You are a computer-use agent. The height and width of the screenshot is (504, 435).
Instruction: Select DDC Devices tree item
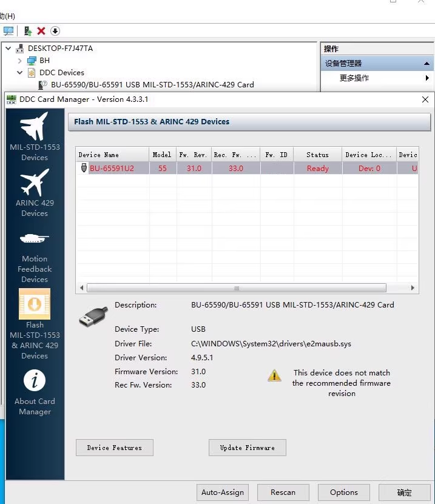click(62, 73)
